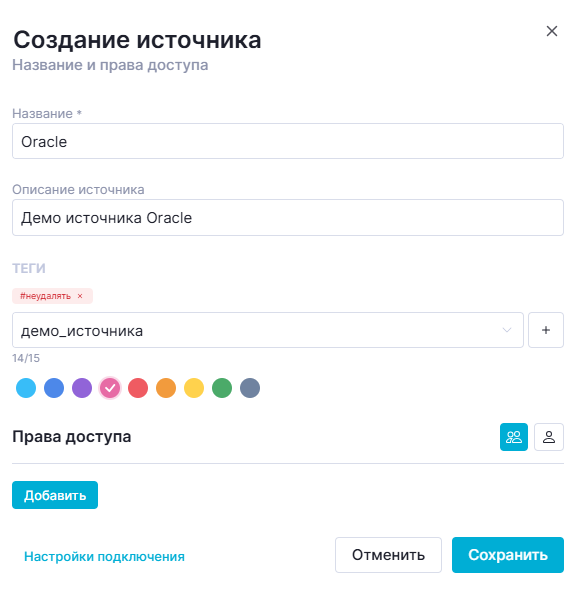Image resolution: width=583 pixels, height=597 pixels.
Task: Click the Добавить button
Action: tap(55, 495)
